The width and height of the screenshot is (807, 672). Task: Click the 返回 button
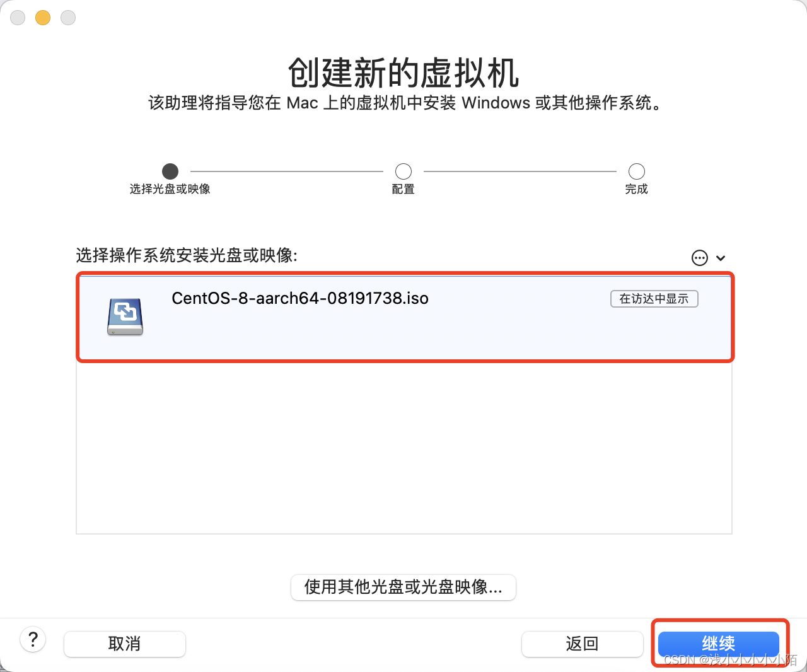click(x=582, y=644)
